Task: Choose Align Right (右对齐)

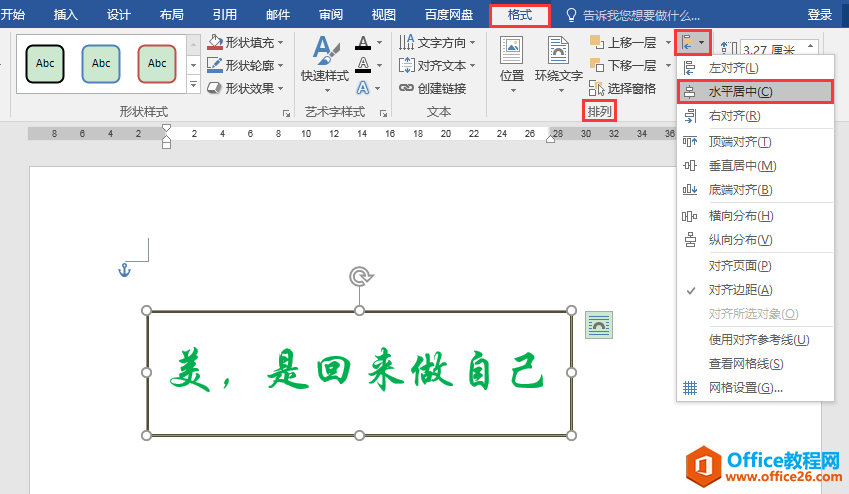Action: (755, 116)
